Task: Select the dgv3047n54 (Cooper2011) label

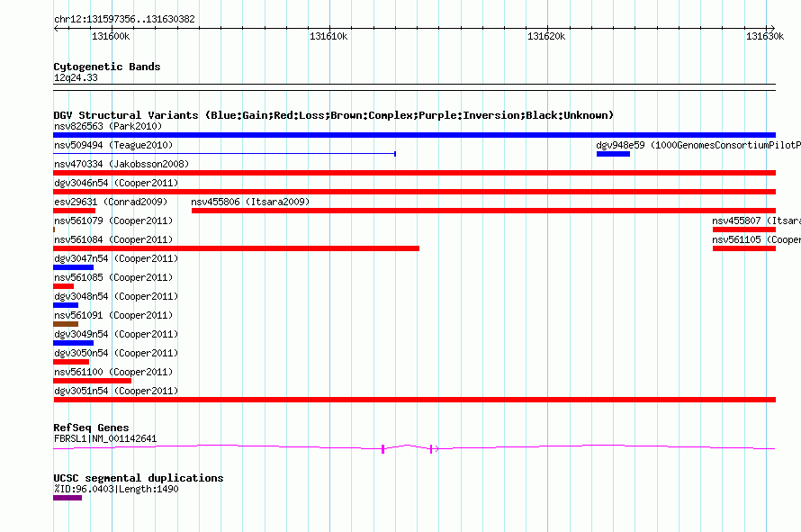Action: (x=116, y=258)
